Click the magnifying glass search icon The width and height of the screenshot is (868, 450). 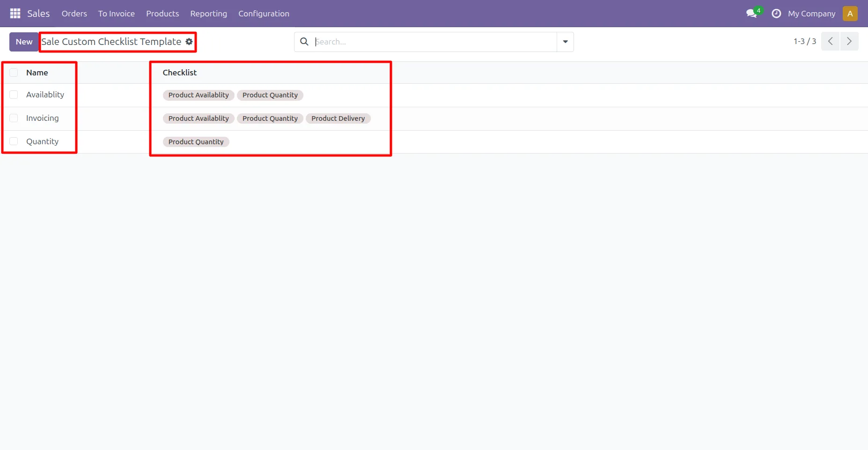pyautogui.click(x=304, y=42)
